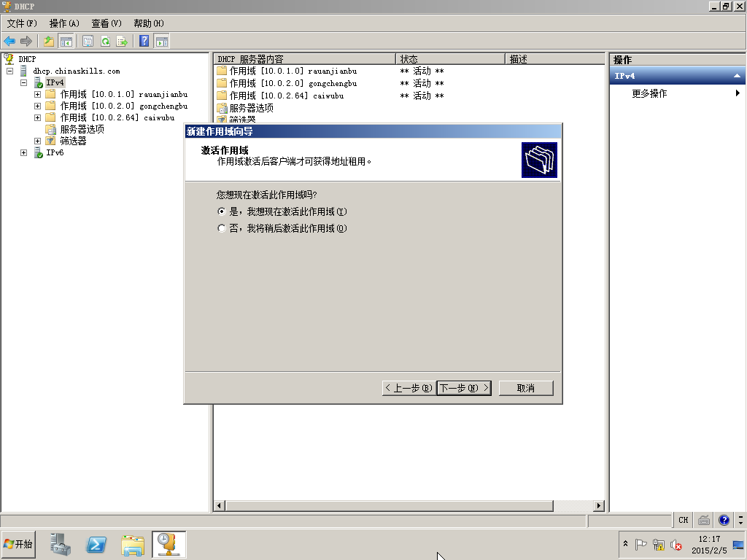
Task: Open the 文件(F) menu
Action: (22, 23)
